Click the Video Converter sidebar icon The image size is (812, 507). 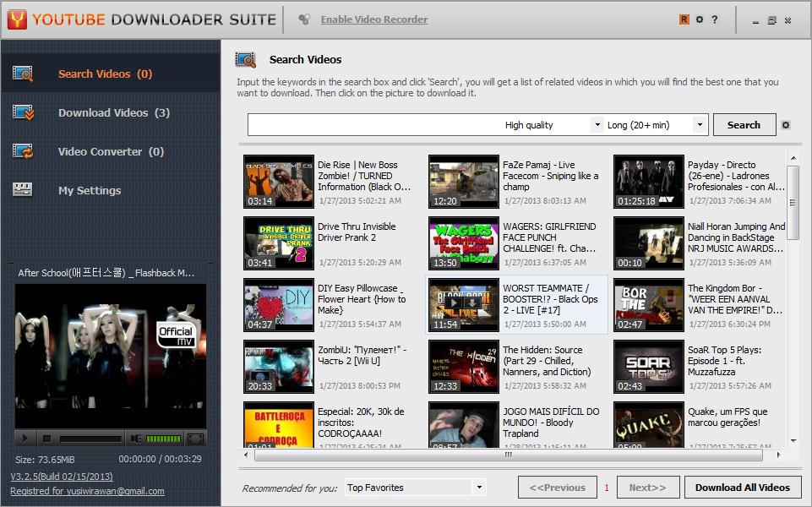(23, 151)
